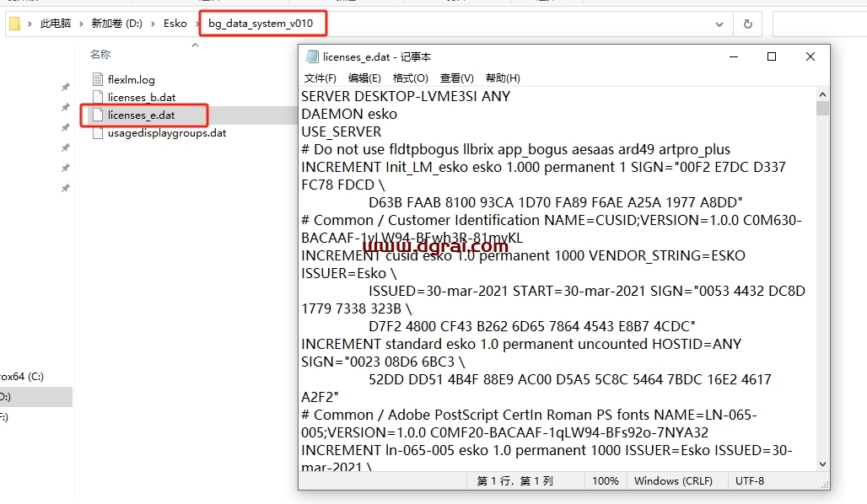Screen dimensions: 867x504
Task: Open the 编辑(E) menu in Notepad
Action: point(364,78)
